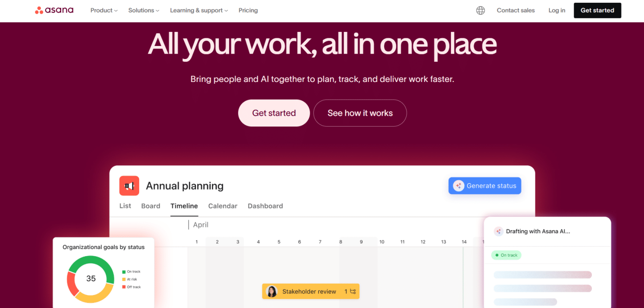
Task: Click the On track status badge
Action: click(506, 255)
